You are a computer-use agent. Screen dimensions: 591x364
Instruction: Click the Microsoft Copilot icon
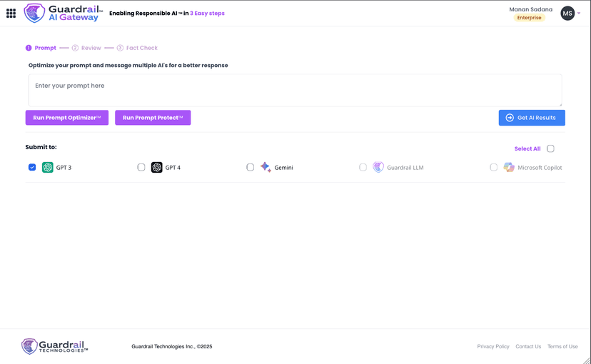509,167
